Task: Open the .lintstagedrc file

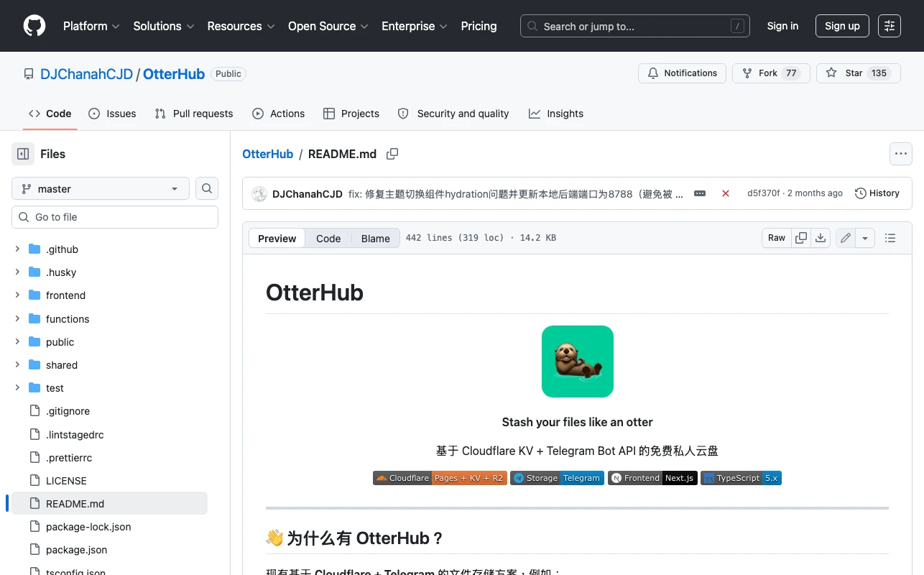Action: coord(75,434)
